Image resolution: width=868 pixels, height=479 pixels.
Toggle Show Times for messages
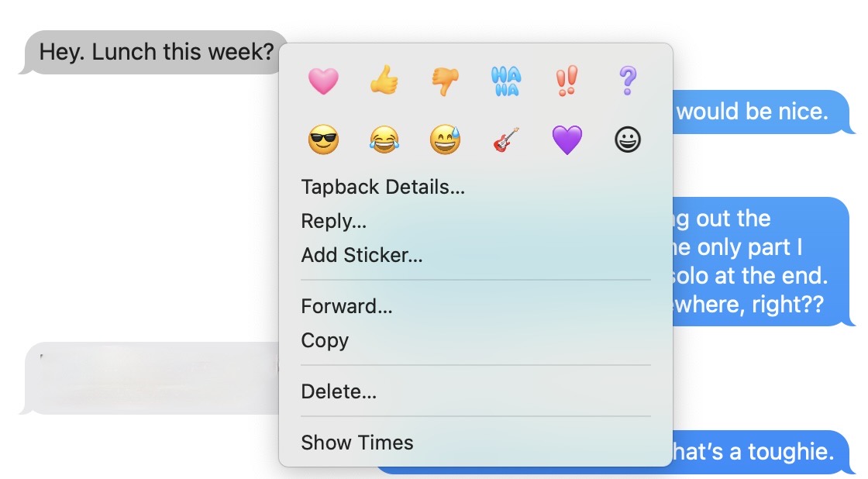pos(357,443)
